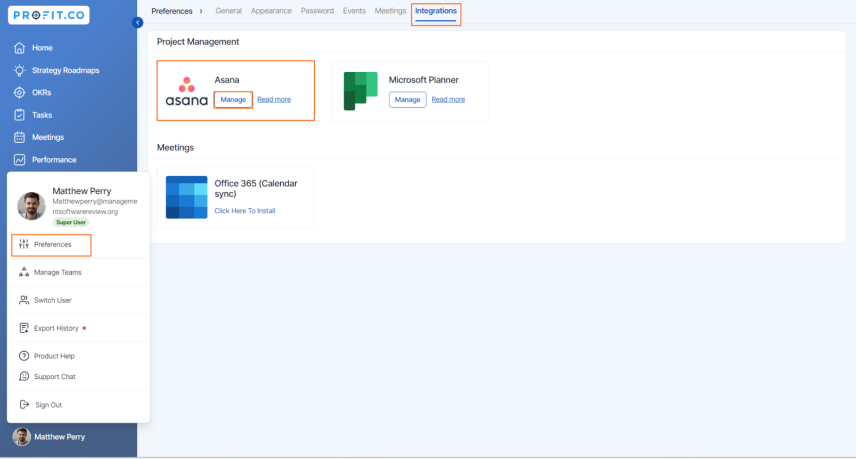The height and width of the screenshot is (459, 856).
Task: Click Here To Install Office 365 sync
Action: click(245, 211)
